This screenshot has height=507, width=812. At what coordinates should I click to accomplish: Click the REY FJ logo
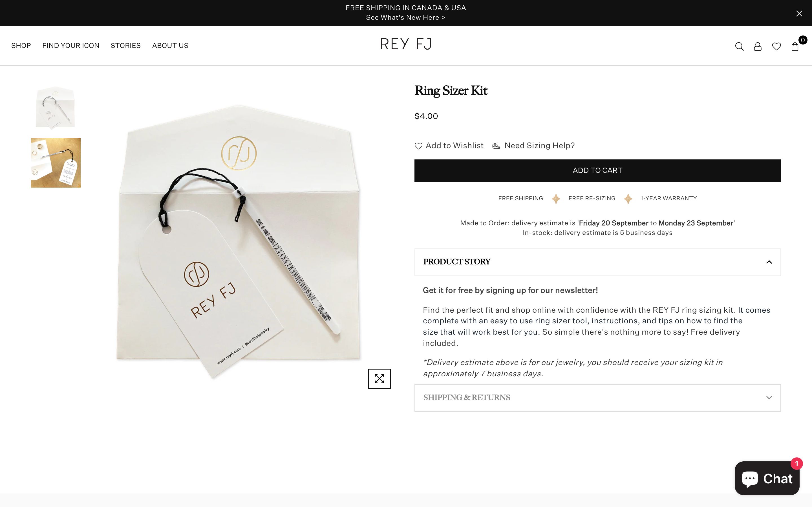coord(405,44)
